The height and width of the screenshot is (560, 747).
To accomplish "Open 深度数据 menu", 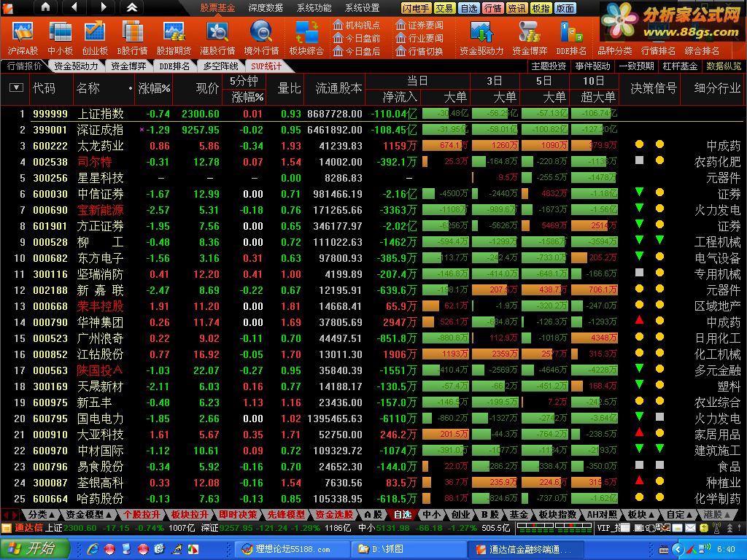I will (x=266, y=7).
